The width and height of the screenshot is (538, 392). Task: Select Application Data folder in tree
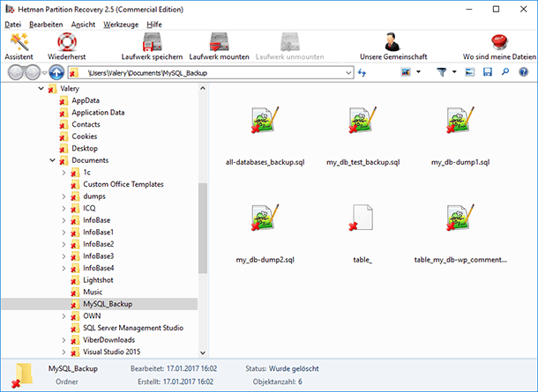pos(98,113)
